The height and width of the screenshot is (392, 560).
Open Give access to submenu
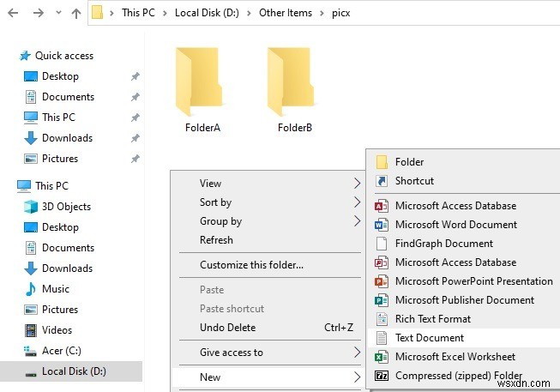(x=270, y=353)
